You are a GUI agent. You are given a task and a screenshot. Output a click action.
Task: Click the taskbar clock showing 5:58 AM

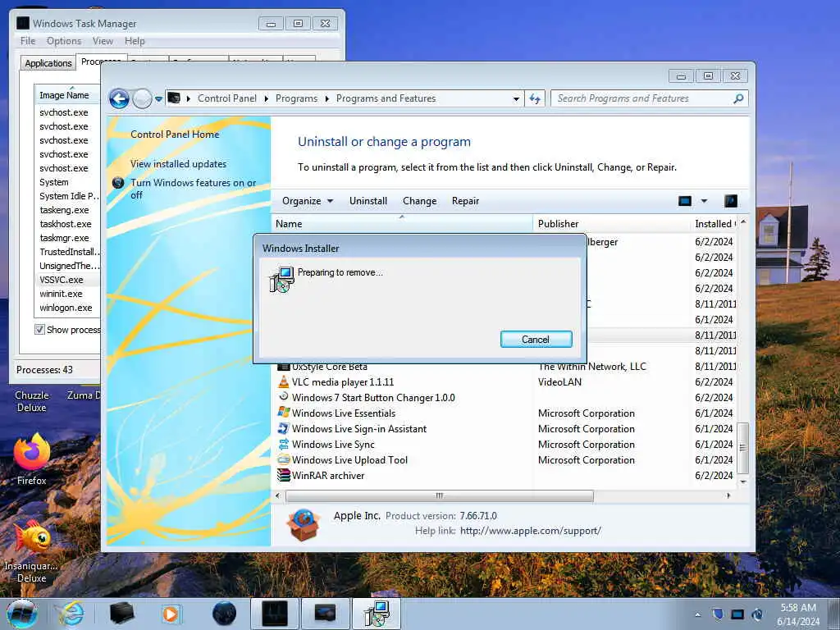click(798, 614)
